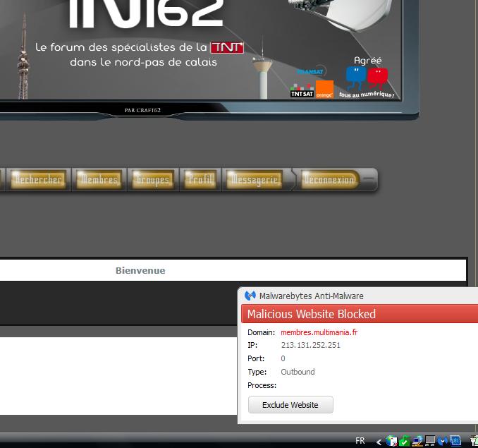The image size is (478, 448).
Task: Click the Déconnexion menu button
Action: point(329,179)
